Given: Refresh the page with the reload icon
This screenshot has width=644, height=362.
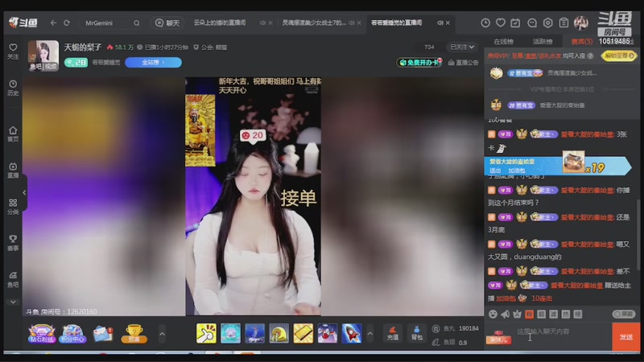Looking at the screenshot, I should (x=67, y=23).
